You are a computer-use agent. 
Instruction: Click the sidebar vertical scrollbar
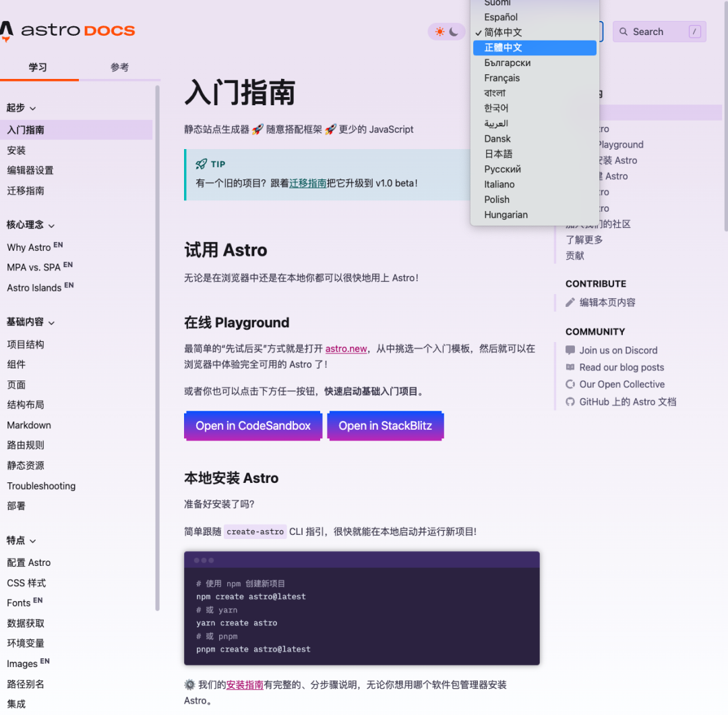click(x=157, y=349)
